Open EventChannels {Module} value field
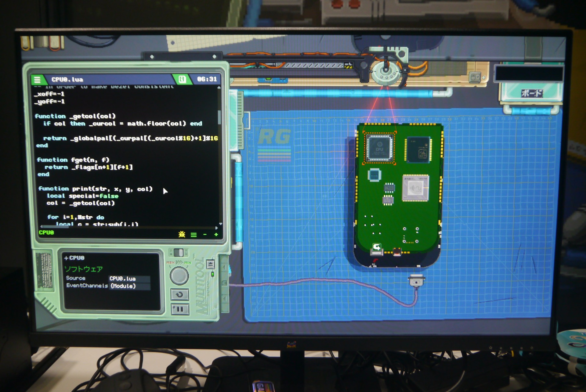Viewport: 586px width, 392px height. (x=129, y=286)
